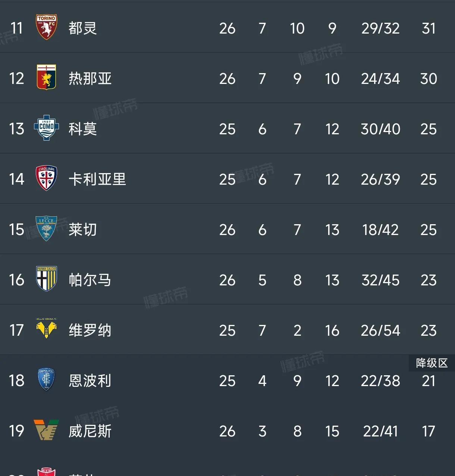
Task: Click the 热那亚 table row
Action: [x=228, y=78]
